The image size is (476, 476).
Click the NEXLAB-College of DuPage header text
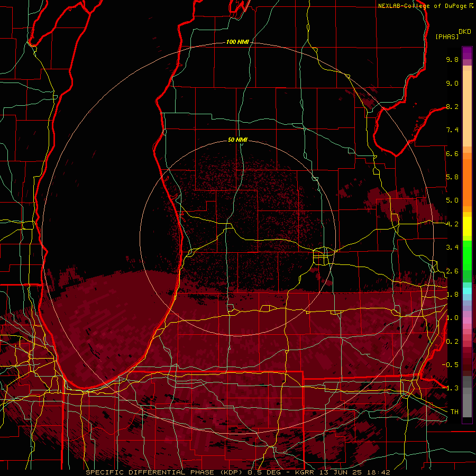point(422,6)
